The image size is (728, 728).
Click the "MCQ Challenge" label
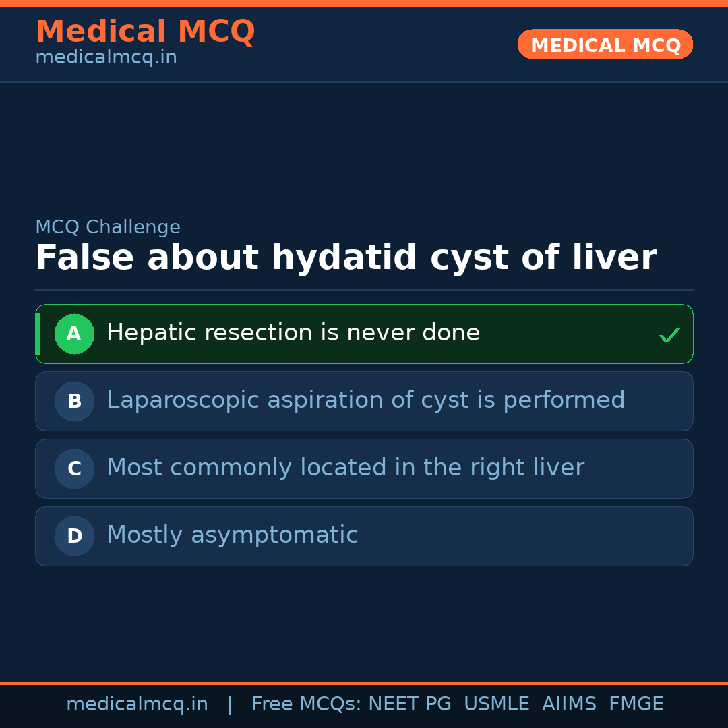(x=108, y=228)
